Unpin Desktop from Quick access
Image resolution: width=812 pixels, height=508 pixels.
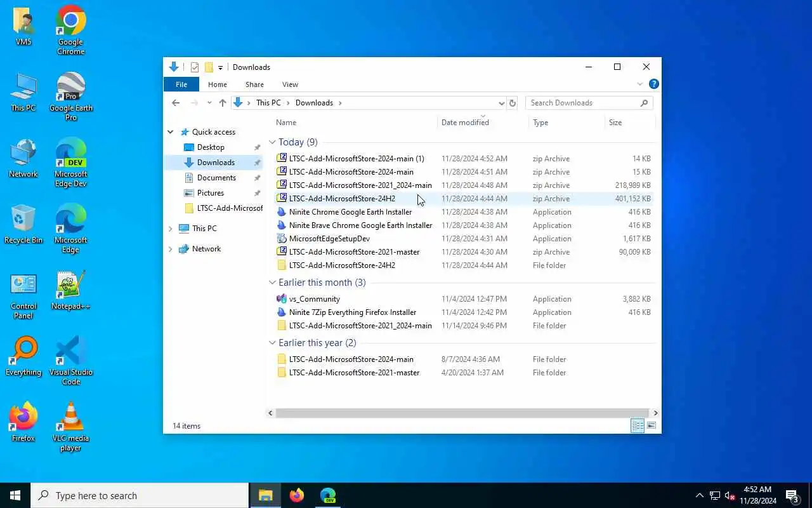coord(258,147)
